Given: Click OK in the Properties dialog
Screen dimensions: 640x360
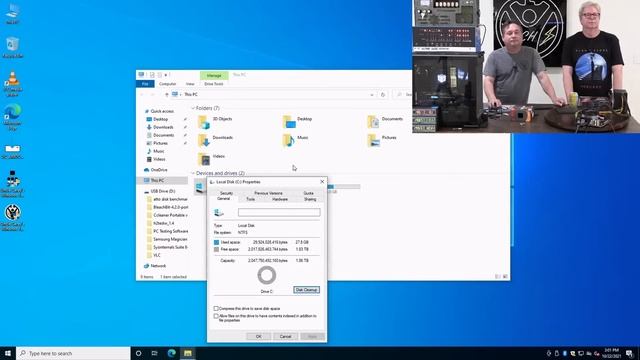Looking at the screenshot, I should [258, 336].
